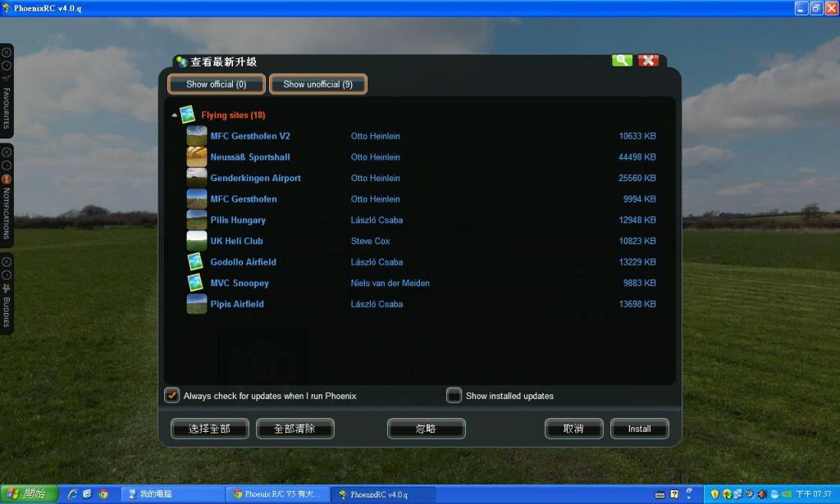Click the 全部清除 clear all button
The image size is (840, 504).
(295, 429)
